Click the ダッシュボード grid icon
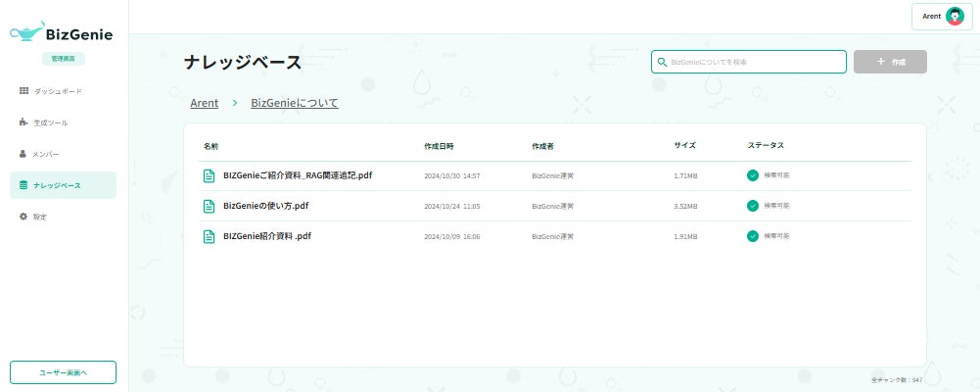The image size is (980, 392). coord(23,91)
